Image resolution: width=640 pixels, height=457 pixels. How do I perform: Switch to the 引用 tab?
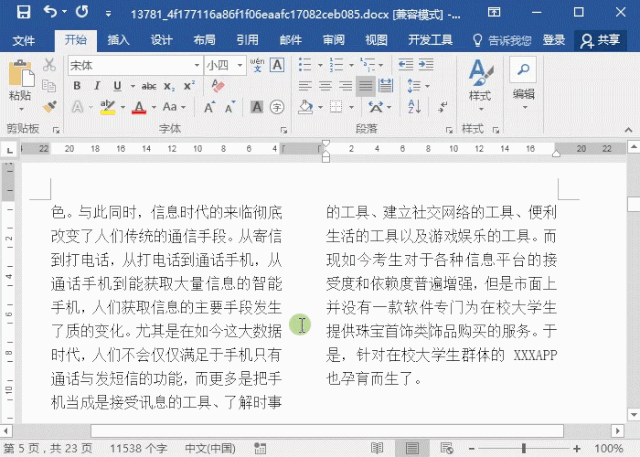tap(247, 40)
